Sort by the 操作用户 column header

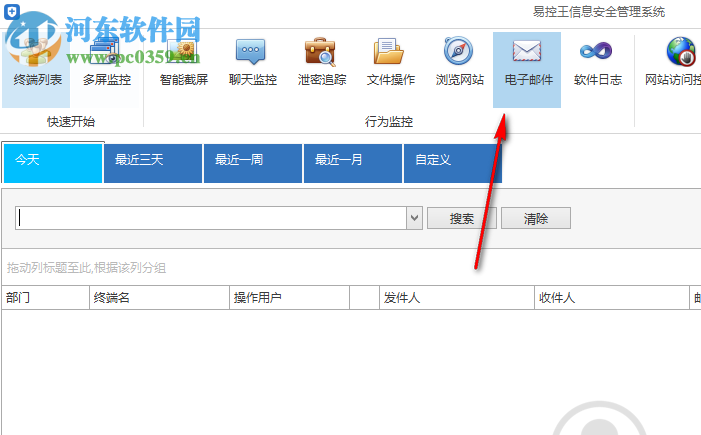pyautogui.click(x=289, y=297)
